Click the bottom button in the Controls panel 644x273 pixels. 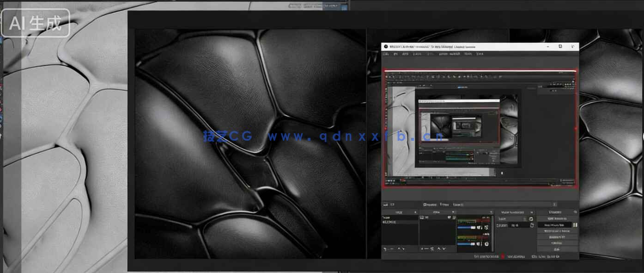(x=557, y=249)
